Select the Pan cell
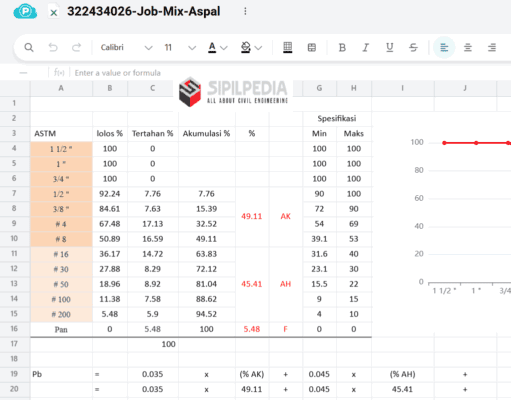The height and width of the screenshot is (400, 511). [x=61, y=329]
